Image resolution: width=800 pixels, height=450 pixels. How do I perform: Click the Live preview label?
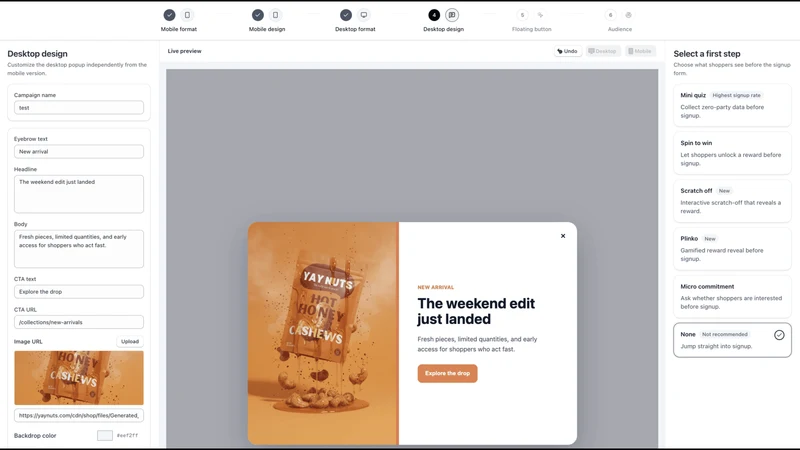click(x=185, y=51)
